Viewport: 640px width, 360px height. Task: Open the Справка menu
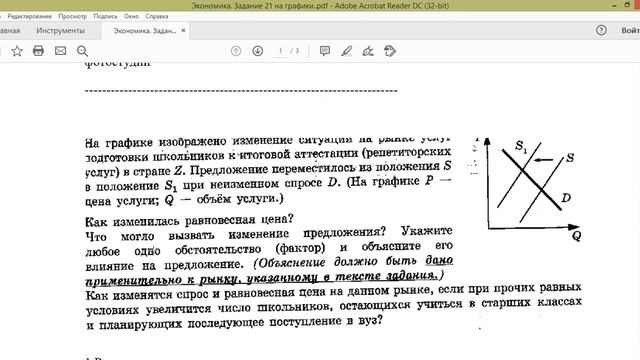click(x=157, y=16)
